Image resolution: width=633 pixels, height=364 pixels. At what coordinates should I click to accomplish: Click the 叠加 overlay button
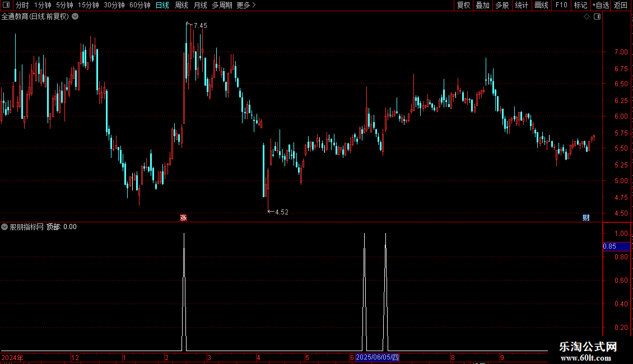tap(482, 5)
